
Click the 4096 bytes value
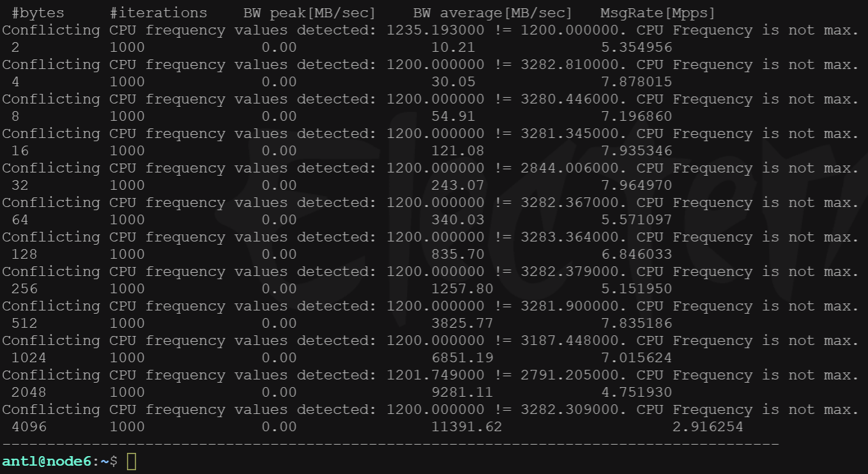29,427
